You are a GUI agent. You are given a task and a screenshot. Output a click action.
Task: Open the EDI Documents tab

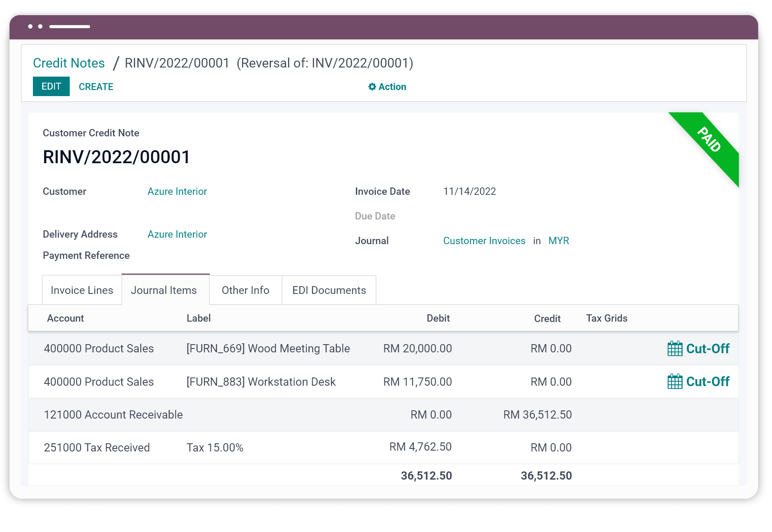pos(329,290)
